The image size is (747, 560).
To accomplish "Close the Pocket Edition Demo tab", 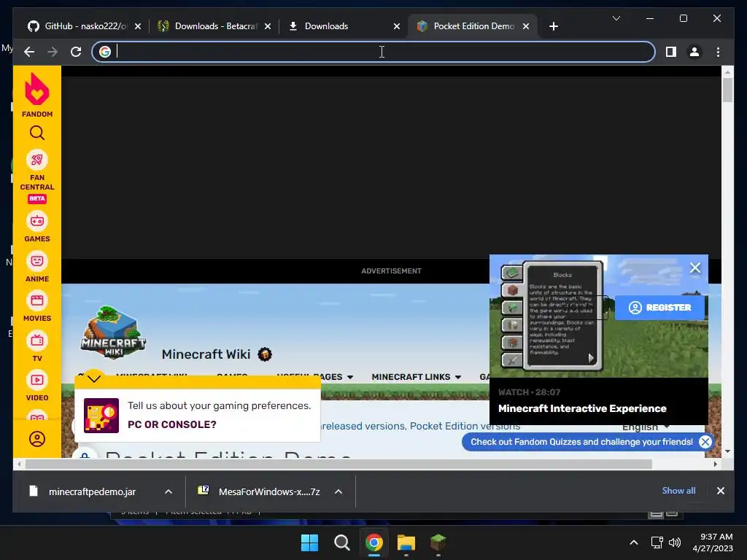I will point(526,26).
